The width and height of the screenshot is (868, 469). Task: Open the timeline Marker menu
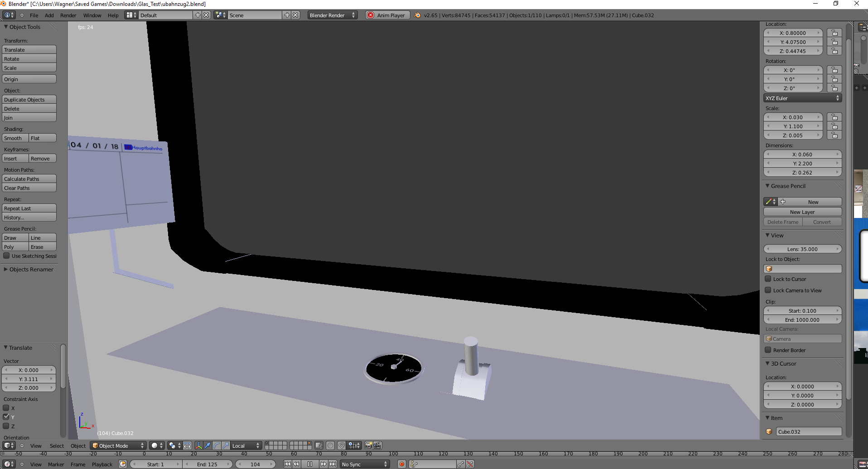point(56,464)
